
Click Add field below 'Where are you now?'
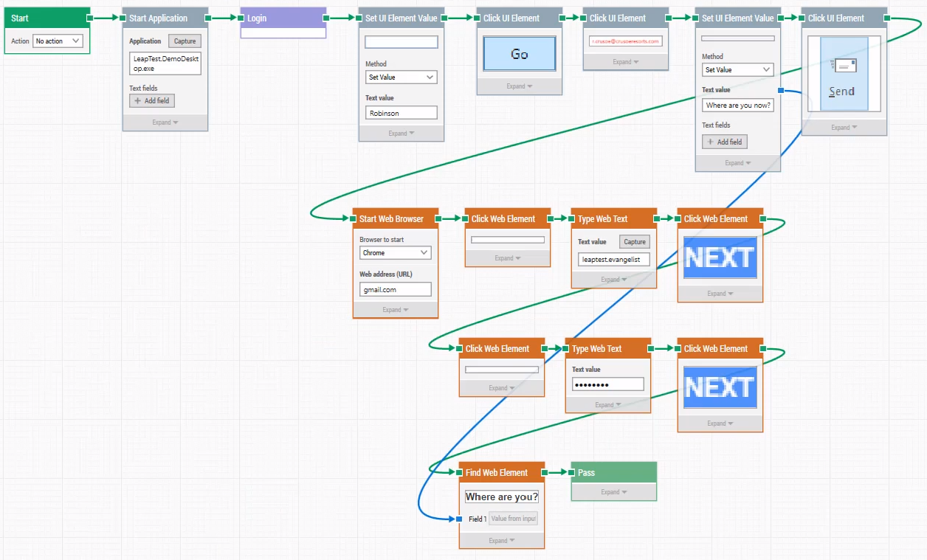(x=725, y=142)
